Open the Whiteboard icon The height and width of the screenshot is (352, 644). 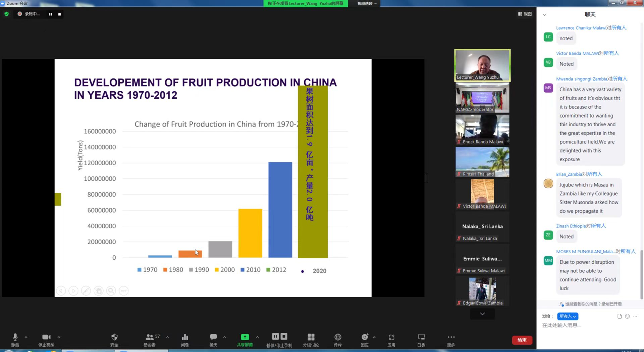[421, 340]
